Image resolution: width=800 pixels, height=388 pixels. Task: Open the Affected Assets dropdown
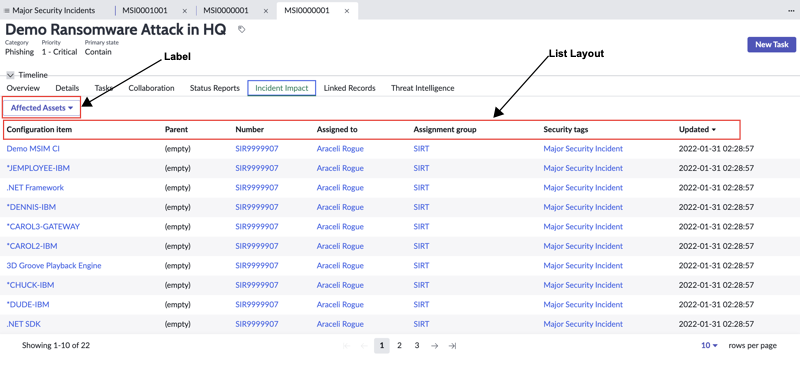pyautogui.click(x=42, y=108)
